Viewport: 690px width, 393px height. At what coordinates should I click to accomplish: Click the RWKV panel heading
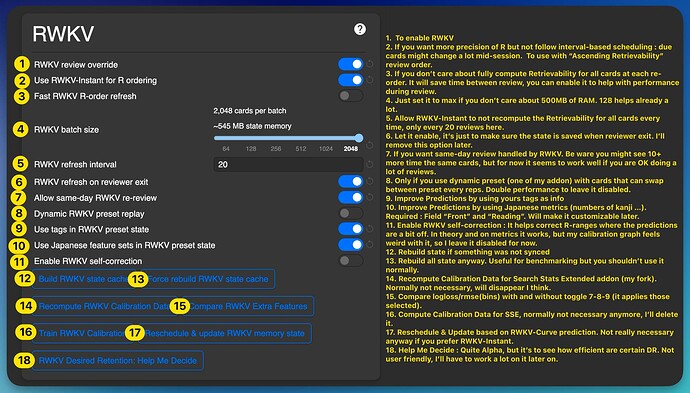(63, 33)
